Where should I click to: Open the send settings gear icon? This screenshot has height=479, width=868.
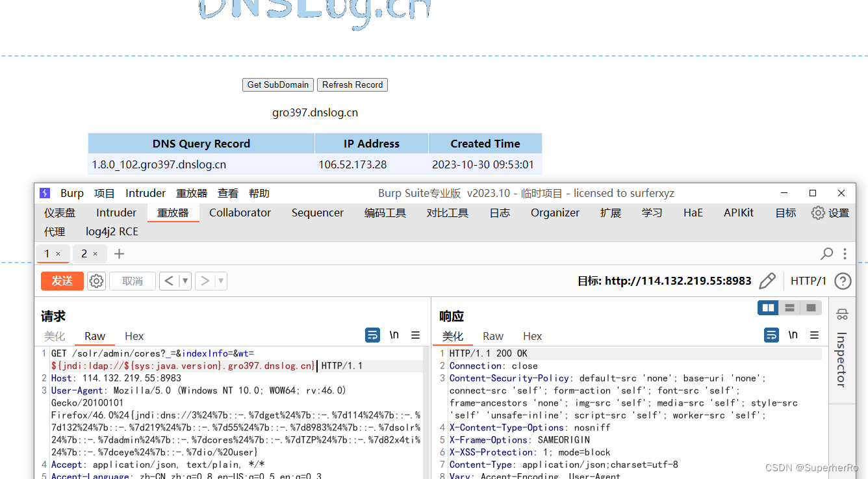(96, 281)
